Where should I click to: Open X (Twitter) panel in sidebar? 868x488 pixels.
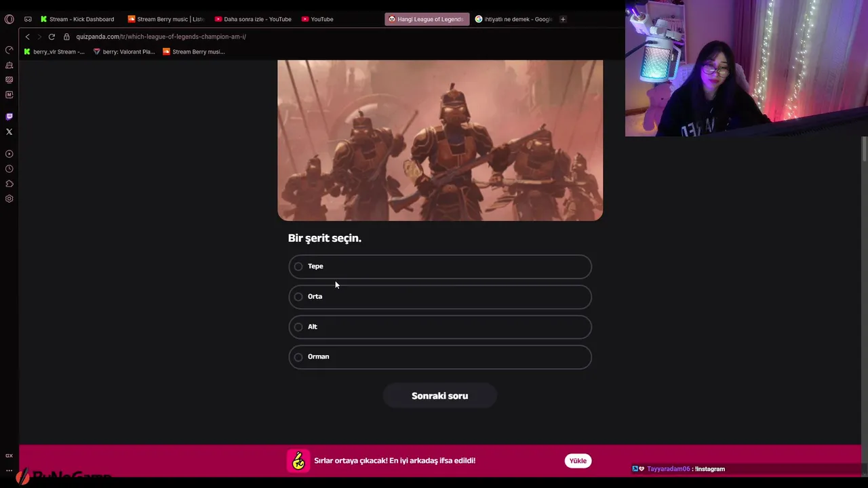tap(9, 132)
